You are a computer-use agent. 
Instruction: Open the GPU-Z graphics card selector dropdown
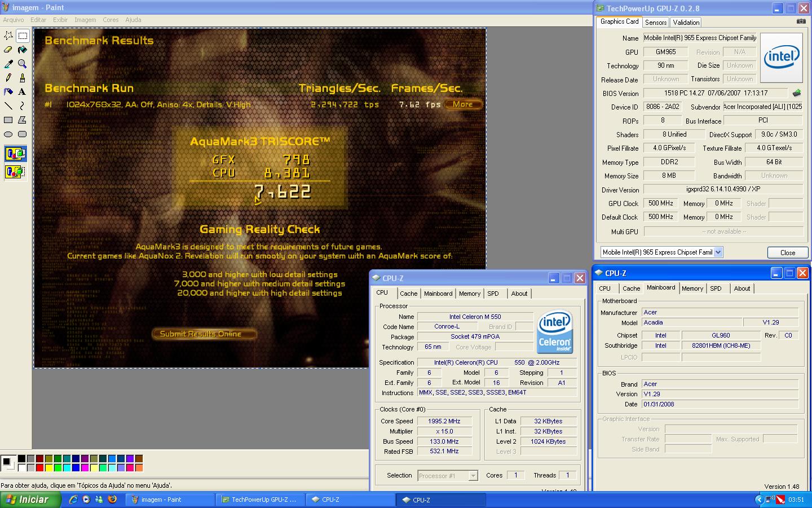pyautogui.click(x=718, y=252)
